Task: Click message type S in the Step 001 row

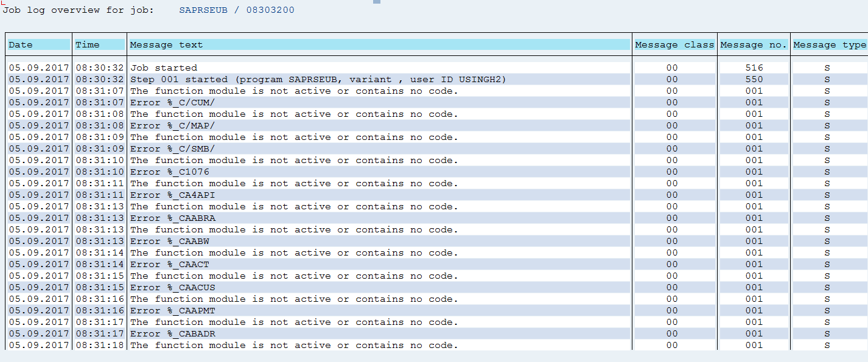Action: pyautogui.click(x=827, y=79)
